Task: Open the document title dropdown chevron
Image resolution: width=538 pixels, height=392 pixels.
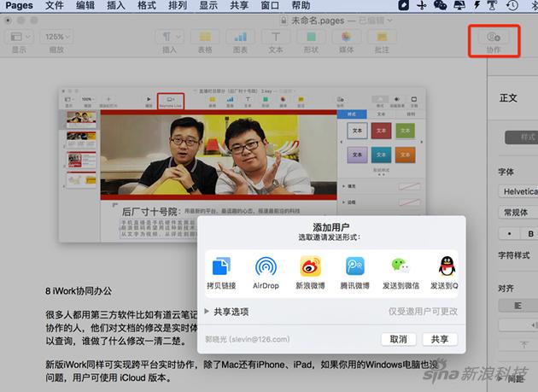Action: pyautogui.click(x=389, y=20)
